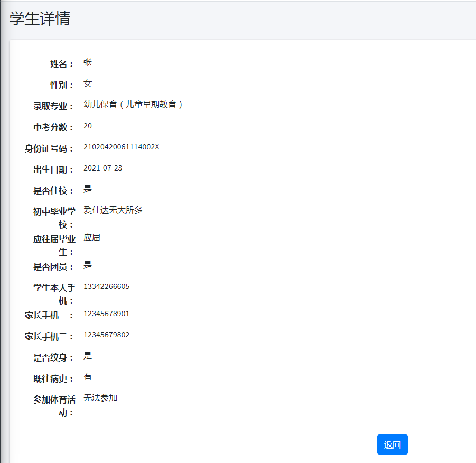Select parent phone 12345678901

[106, 314]
